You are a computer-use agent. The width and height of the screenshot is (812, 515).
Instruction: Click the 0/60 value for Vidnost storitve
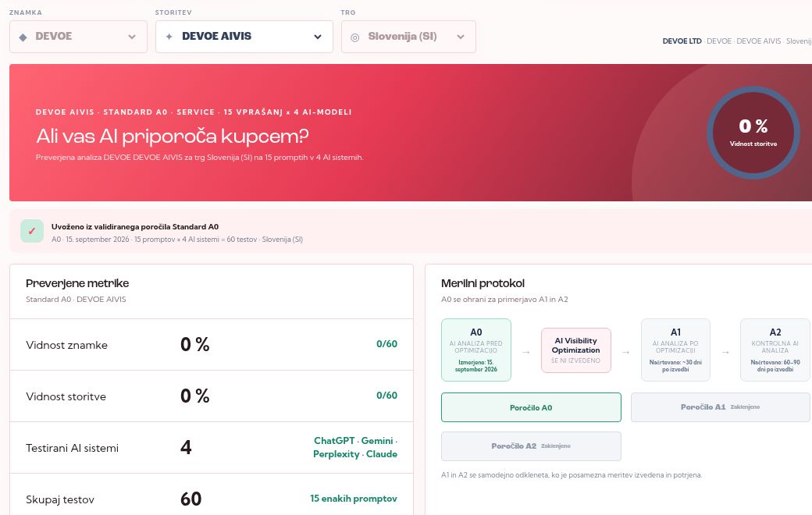pos(386,396)
